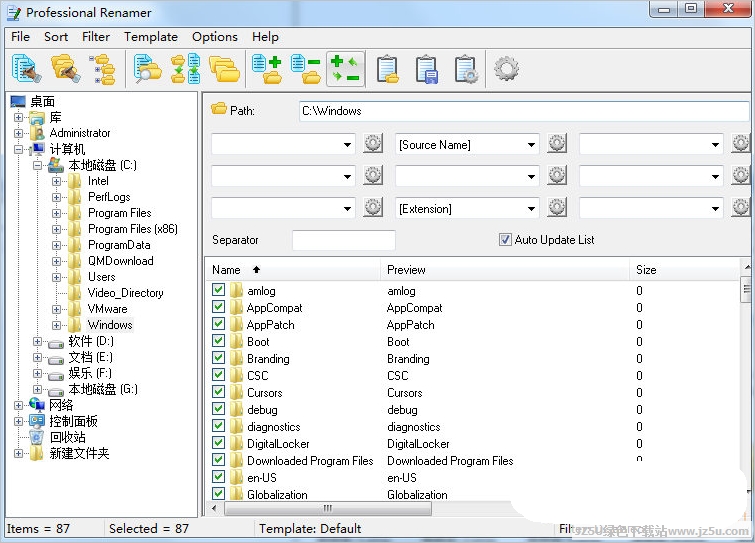This screenshot has width=755, height=543.
Task: Click the invert selection plus-minus toolbar icon
Action: tap(345, 69)
